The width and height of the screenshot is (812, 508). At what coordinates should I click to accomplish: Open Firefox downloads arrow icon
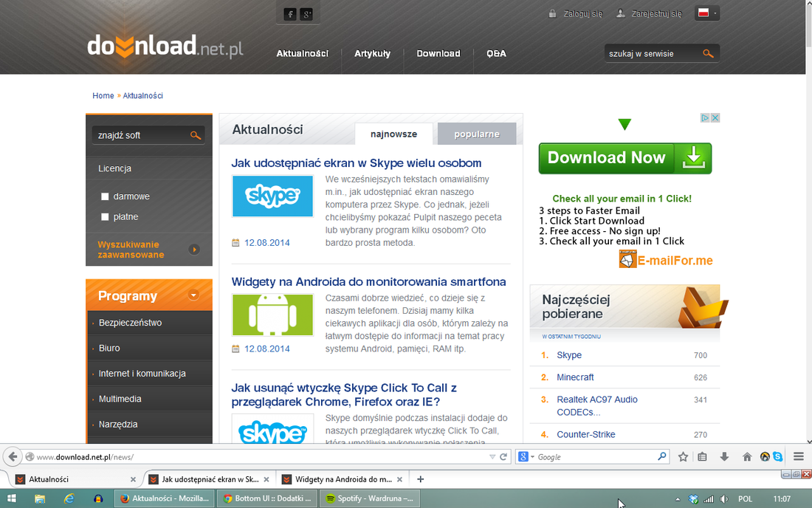pos(724,457)
